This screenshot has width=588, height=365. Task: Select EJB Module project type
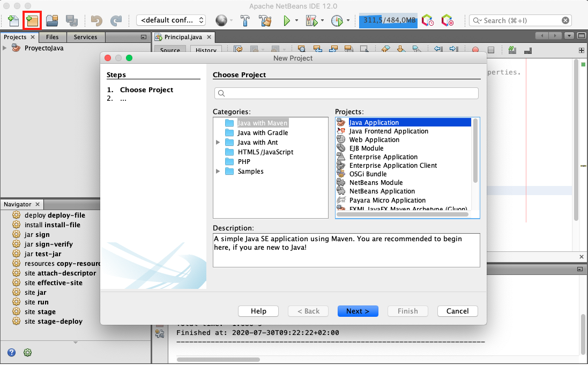pyautogui.click(x=367, y=148)
